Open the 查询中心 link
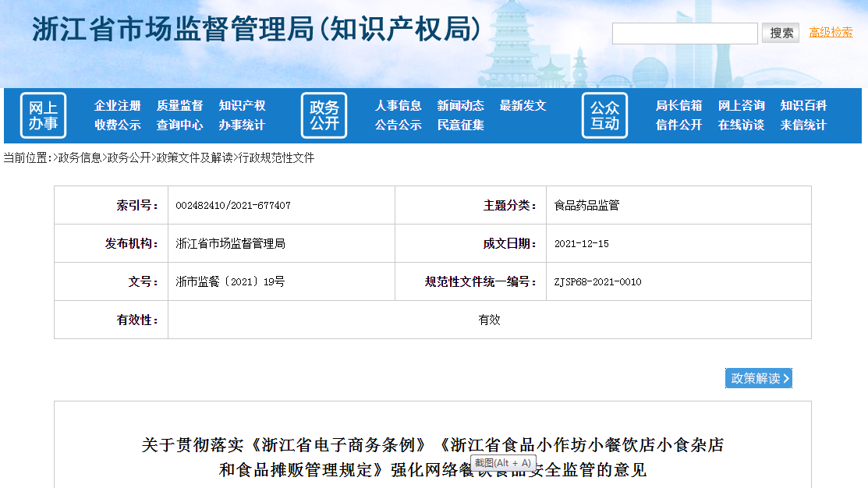Image resolution: width=868 pixels, height=488 pixels. [182, 126]
